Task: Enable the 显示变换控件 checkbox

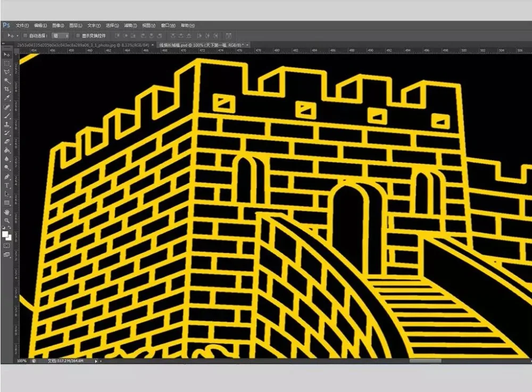Action: (78, 36)
